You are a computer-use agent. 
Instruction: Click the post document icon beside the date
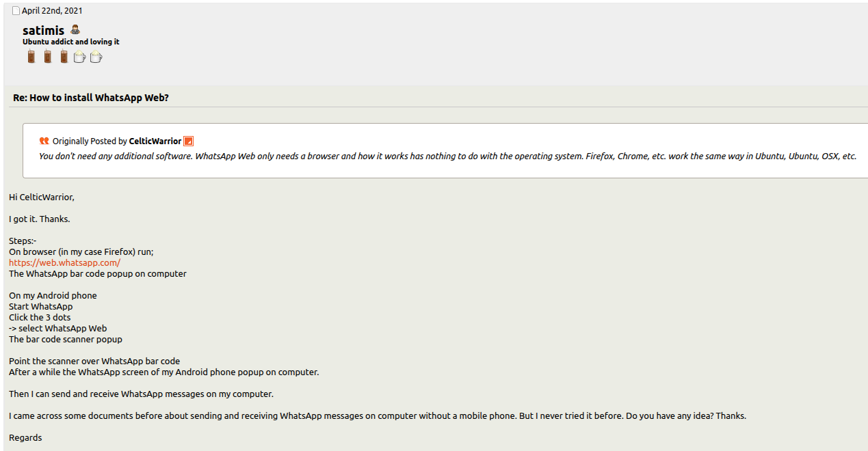(16, 11)
